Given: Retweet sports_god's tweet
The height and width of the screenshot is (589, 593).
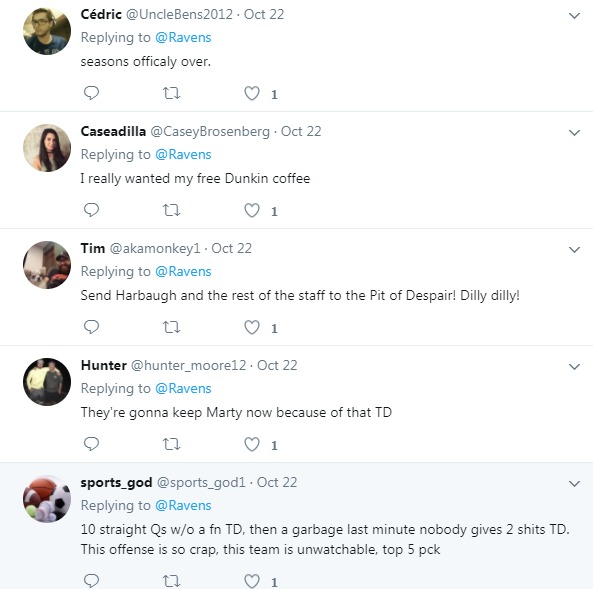Looking at the screenshot, I should coord(171,581).
